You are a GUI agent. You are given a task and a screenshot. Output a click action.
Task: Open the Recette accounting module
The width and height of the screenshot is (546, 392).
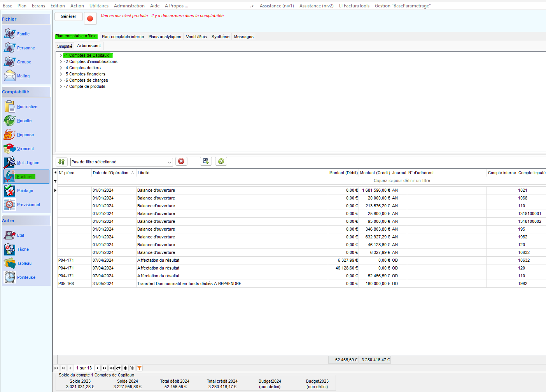(x=24, y=121)
